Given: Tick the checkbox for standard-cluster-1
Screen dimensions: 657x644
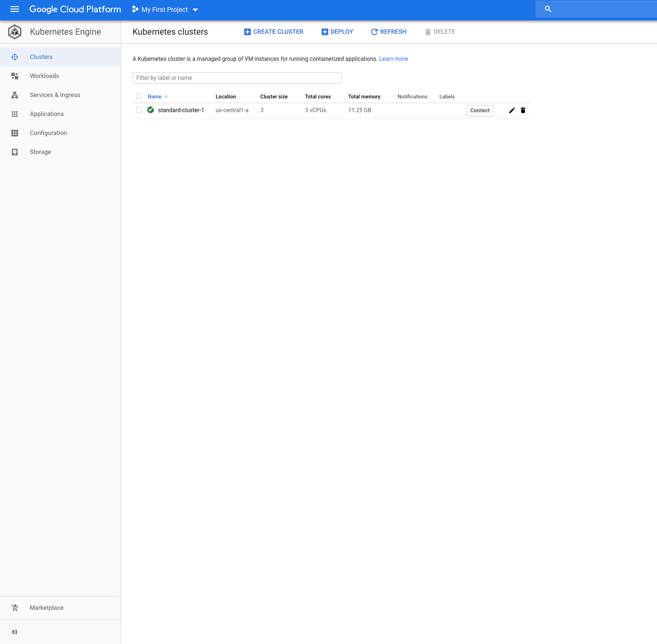Looking at the screenshot, I should click(x=139, y=110).
